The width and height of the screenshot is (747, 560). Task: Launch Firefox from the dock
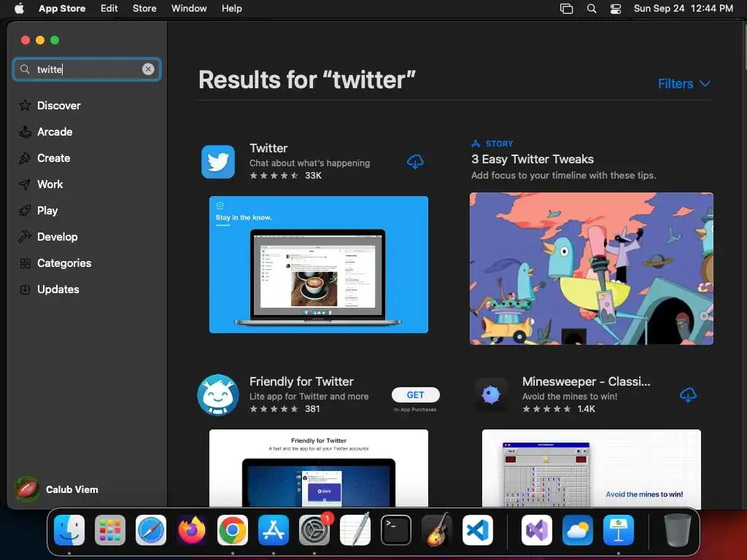[192, 529]
